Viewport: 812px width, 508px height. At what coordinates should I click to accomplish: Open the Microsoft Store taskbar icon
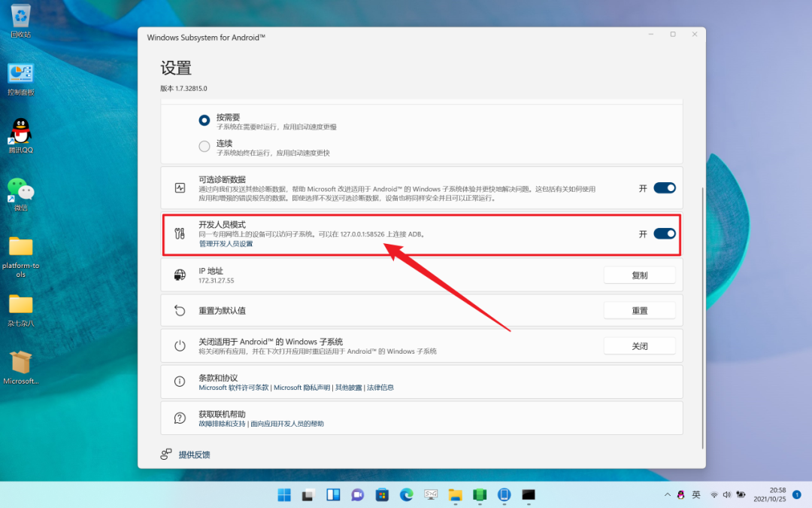point(382,494)
